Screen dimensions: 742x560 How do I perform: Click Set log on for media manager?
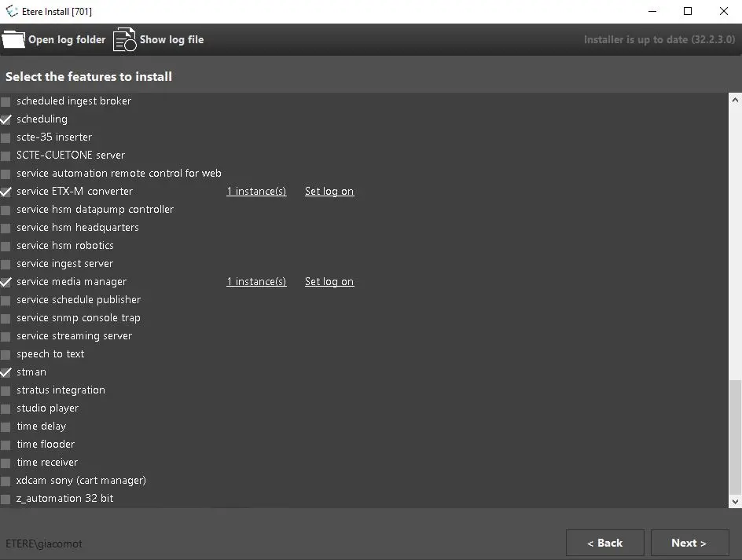pos(329,282)
